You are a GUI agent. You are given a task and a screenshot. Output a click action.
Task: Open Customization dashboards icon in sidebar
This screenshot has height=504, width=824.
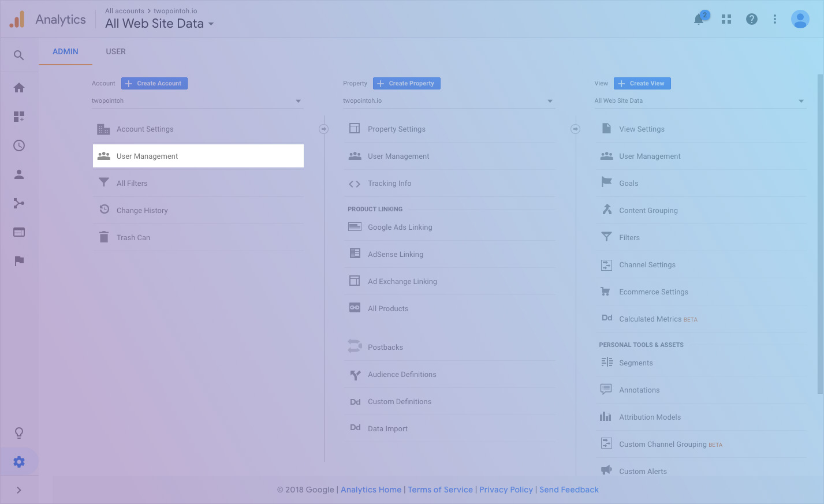click(x=19, y=117)
